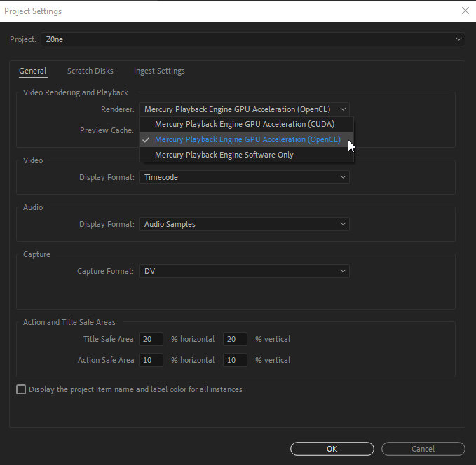Enable display project item name checkbox
Image resolution: width=476 pixels, height=465 pixels.
pos(21,389)
